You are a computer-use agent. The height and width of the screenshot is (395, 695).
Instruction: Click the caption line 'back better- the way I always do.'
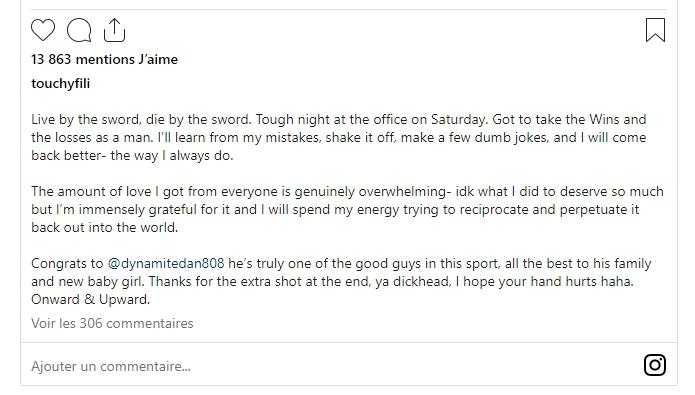[132, 156]
